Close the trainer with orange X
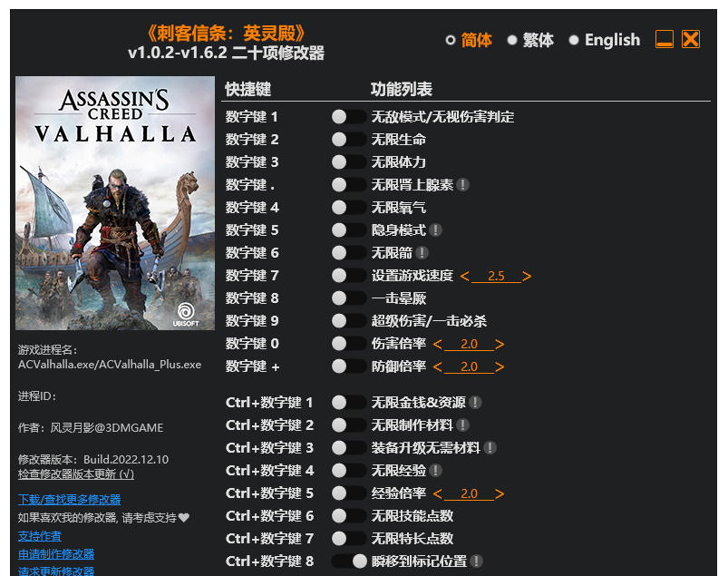728x576 pixels. [691, 40]
